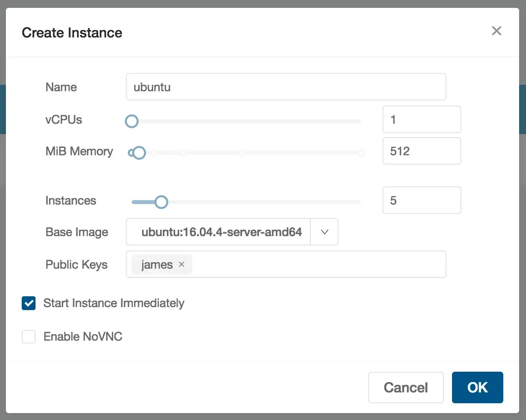Image resolution: width=526 pixels, height=420 pixels.
Task: Enable the NoVNC checkbox
Action: coord(29,337)
